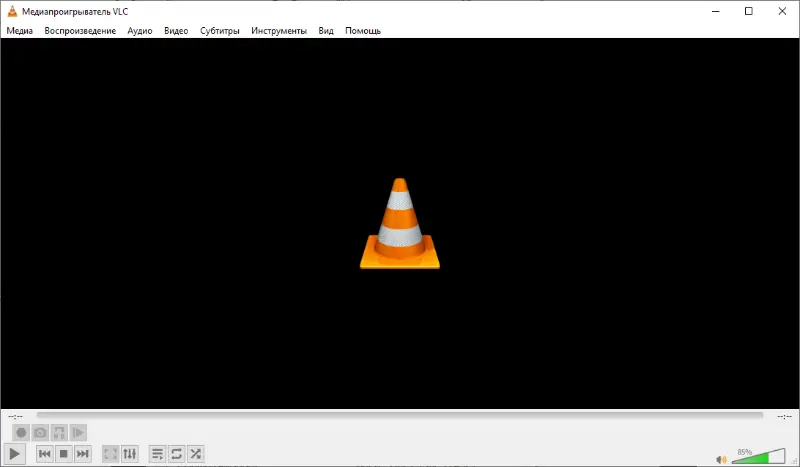Toggle fullscreen video mode
Viewport: 800px width, 467px height.
[110, 454]
